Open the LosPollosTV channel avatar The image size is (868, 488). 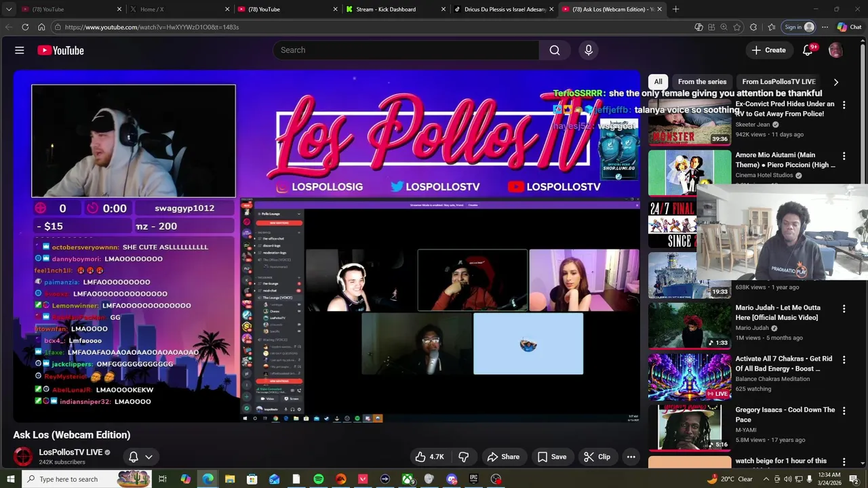click(23, 456)
